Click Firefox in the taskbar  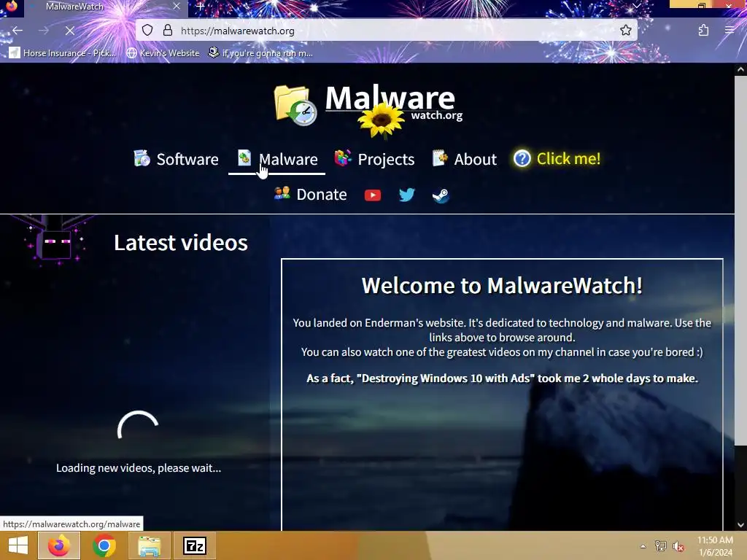tap(58, 545)
